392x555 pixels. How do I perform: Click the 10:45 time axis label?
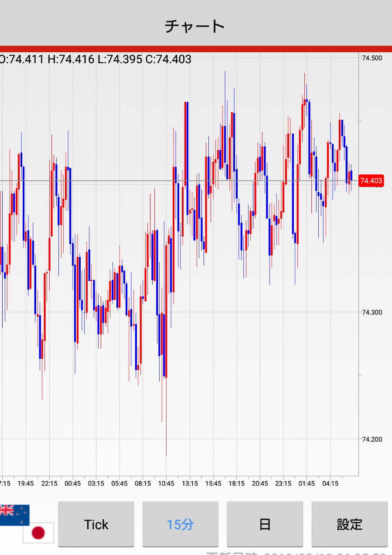pos(166,483)
